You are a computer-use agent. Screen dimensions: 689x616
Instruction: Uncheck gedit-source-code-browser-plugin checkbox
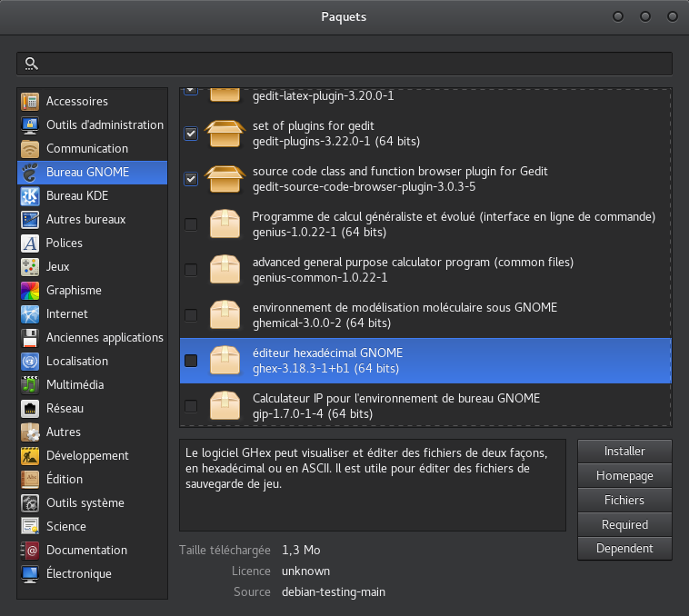tap(191, 179)
